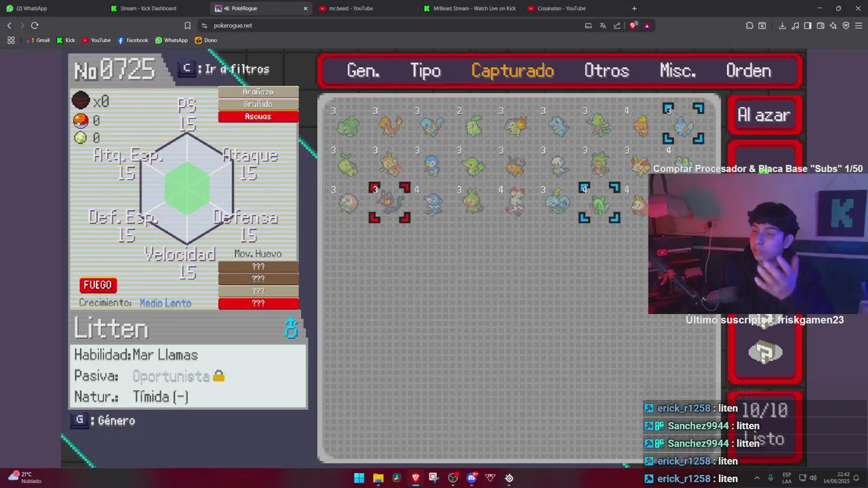Select the Fennekin starter sprite
The image size is (868, 488).
click(640, 165)
